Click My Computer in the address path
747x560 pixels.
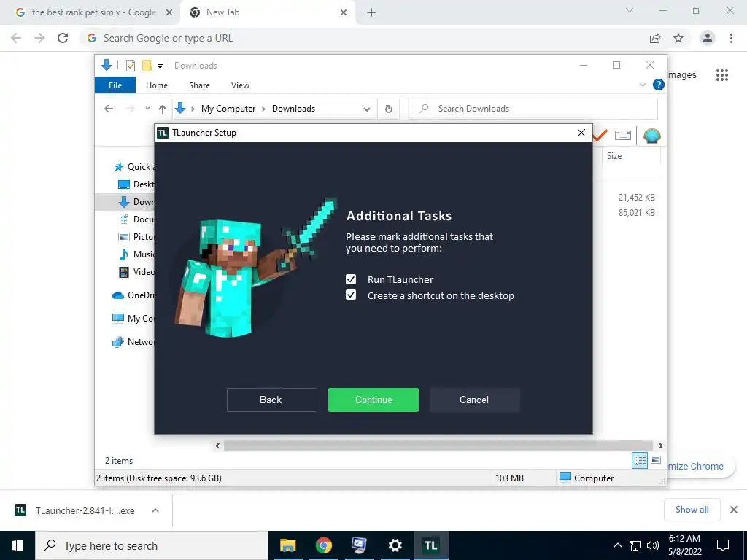click(228, 109)
